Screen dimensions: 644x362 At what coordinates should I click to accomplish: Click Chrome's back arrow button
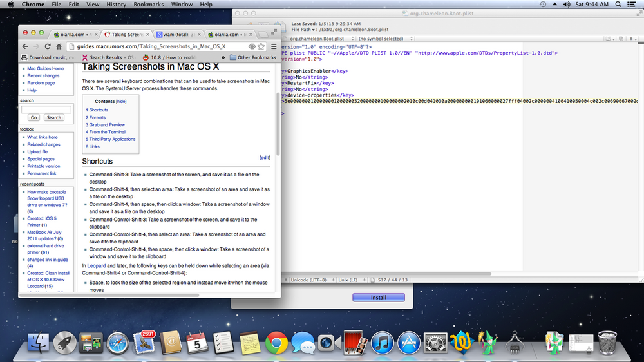coord(25,46)
